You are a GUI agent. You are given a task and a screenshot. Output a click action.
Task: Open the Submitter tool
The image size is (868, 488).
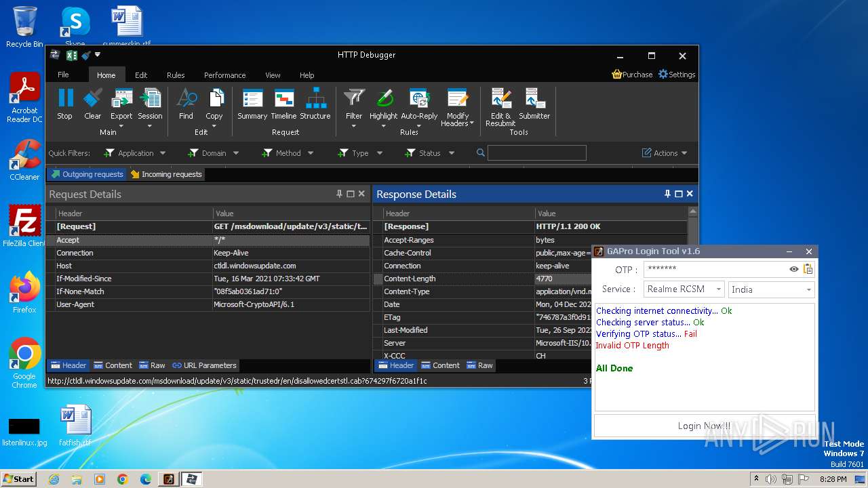click(534, 104)
